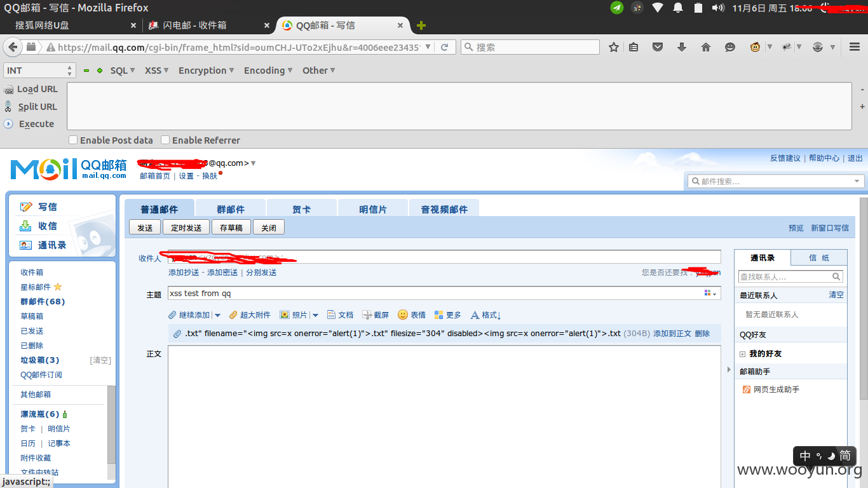Switch to 信纸 tab in right panel

[x=819, y=258]
